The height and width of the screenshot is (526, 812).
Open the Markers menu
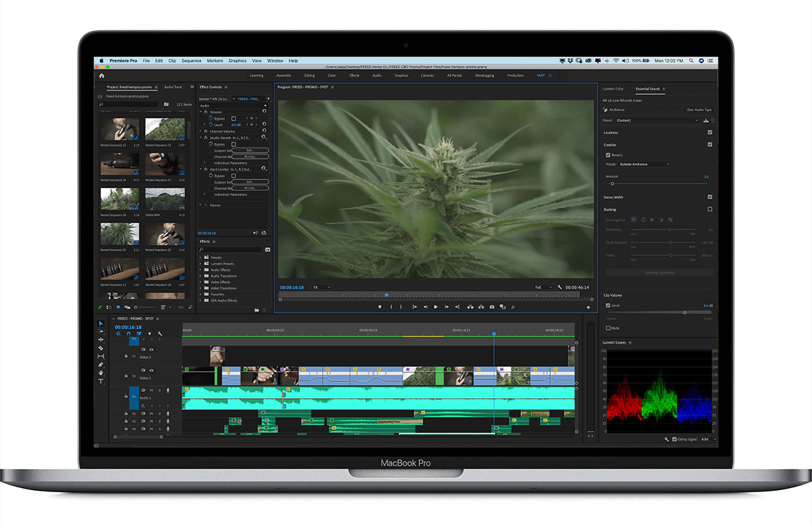tap(215, 61)
